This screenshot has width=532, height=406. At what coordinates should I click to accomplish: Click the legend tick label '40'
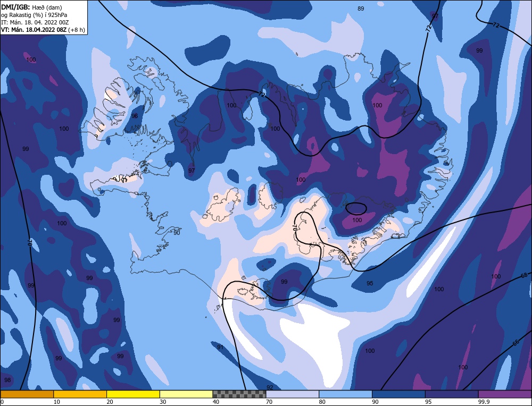coord(216,402)
